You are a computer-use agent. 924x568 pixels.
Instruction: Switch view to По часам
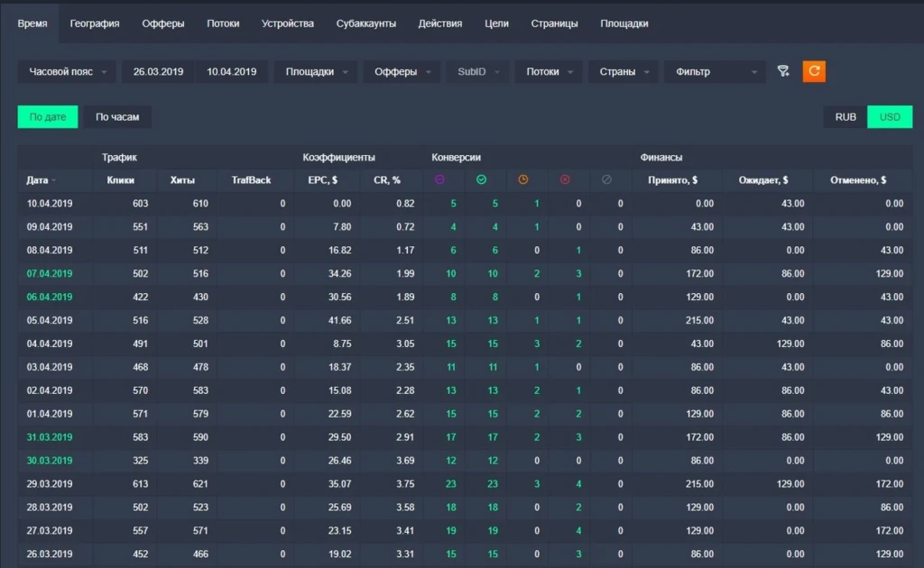coord(117,116)
